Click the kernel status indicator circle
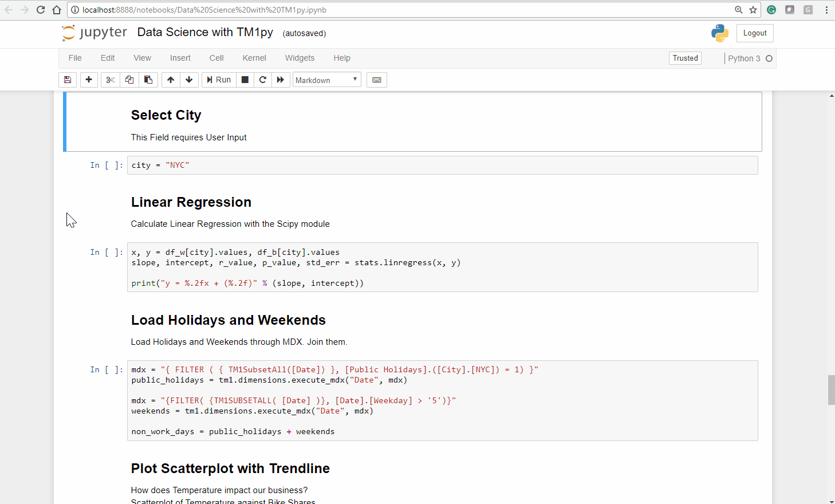The height and width of the screenshot is (504, 835). pos(768,58)
